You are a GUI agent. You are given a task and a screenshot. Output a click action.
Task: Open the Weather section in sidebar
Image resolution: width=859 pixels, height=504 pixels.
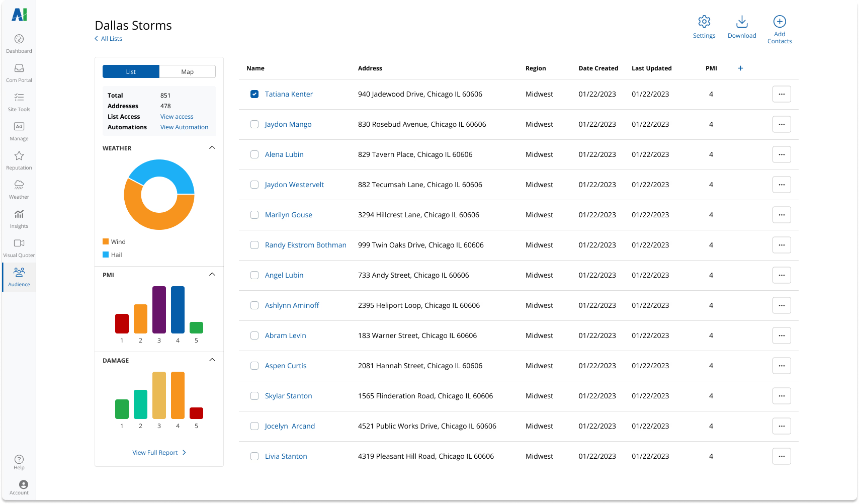click(19, 189)
